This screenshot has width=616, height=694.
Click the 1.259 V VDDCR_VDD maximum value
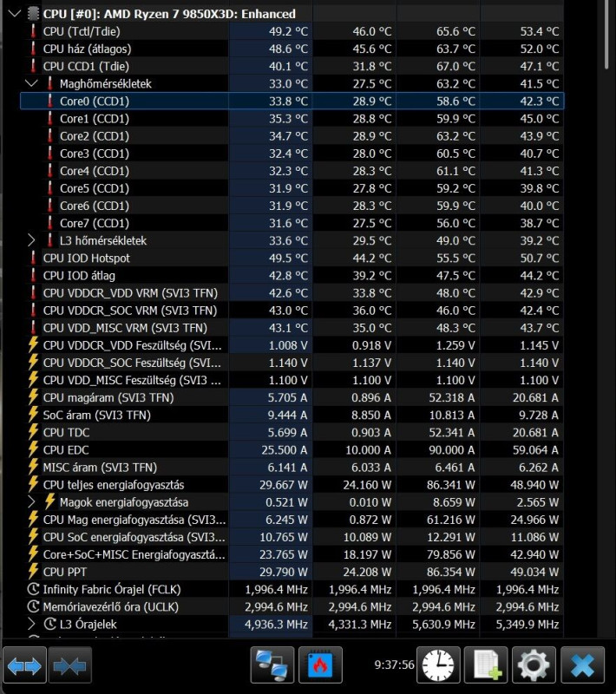455,345
